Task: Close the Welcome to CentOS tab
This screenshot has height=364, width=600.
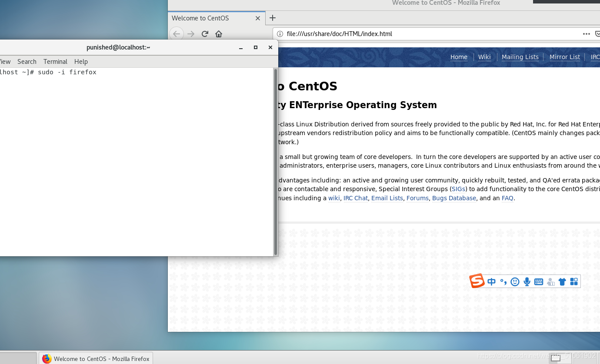Action: coord(258,18)
